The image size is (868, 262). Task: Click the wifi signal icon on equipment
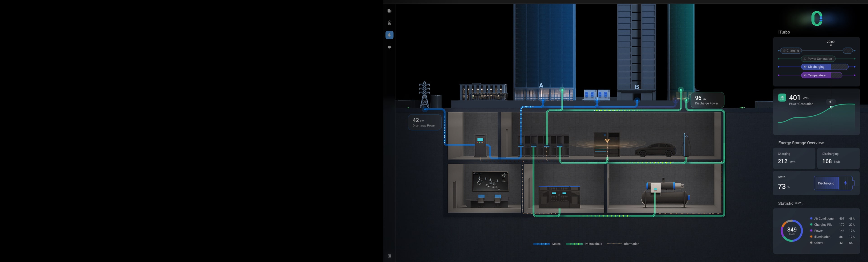coord(607,141)
